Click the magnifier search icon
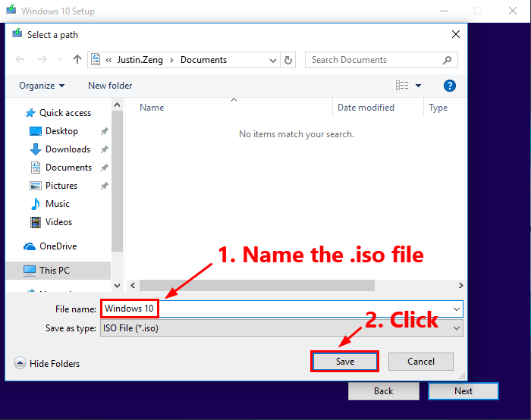The height and width of the screenshot is (420, 531). click(x=447, y=60)
